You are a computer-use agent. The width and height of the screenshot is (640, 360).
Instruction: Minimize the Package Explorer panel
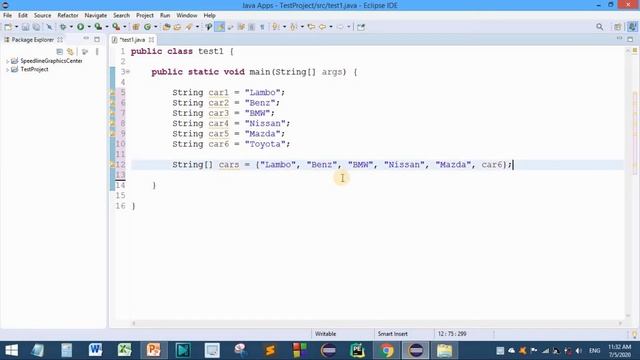coord(86,39)
